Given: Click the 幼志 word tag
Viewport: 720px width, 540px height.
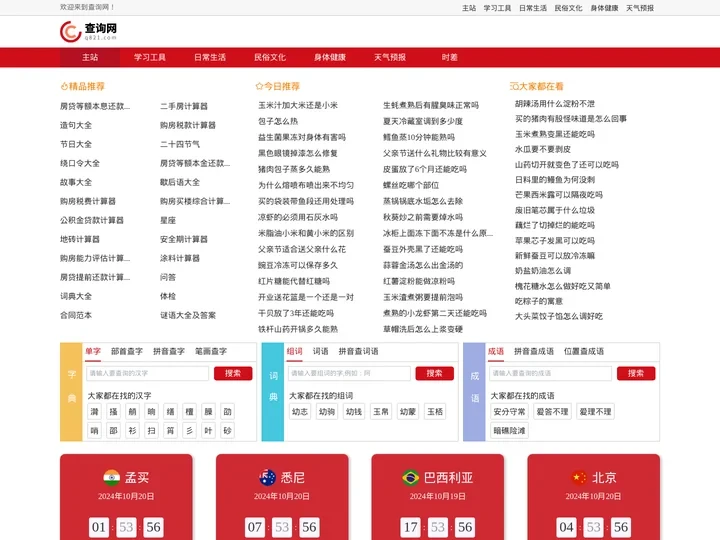Looking at the screenshot, I should pyautogui.click(x=300, y=412).
